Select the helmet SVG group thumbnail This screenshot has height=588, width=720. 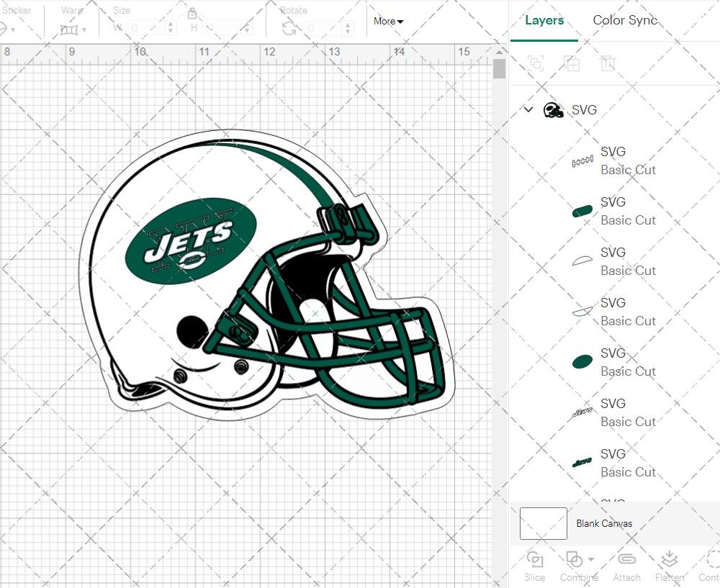(x=553, y=109)
